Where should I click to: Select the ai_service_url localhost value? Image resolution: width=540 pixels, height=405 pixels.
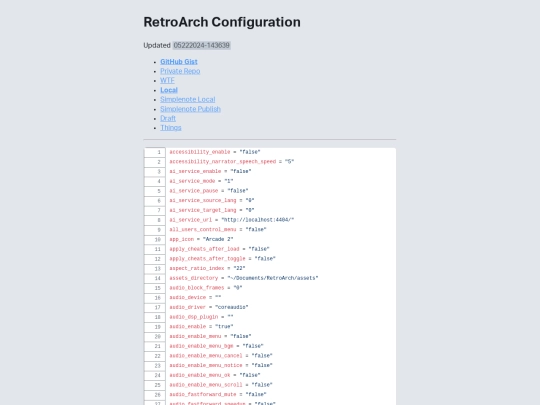[x=258, y=220]
